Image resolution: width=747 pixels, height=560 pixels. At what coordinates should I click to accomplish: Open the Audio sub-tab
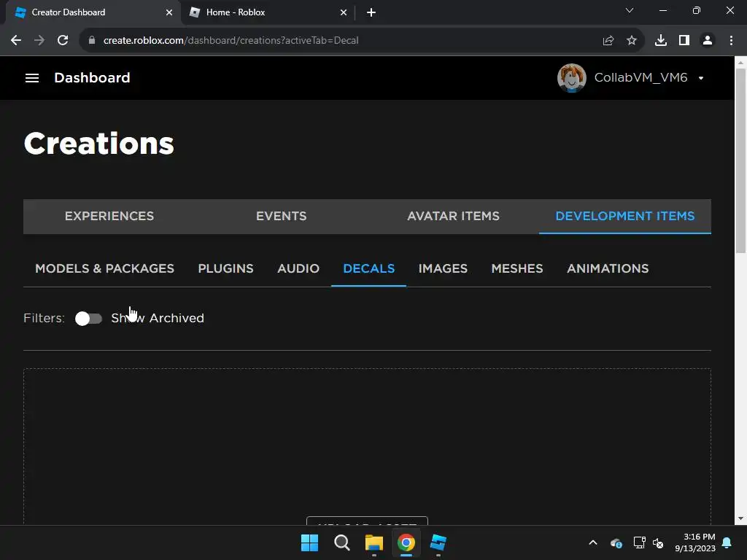[298, 268]
